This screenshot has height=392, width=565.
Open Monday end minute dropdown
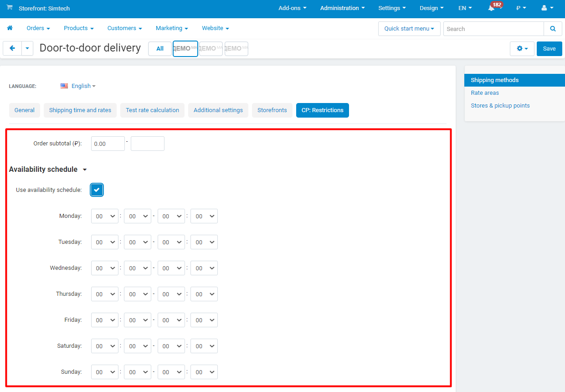click(x=204, y=216)
